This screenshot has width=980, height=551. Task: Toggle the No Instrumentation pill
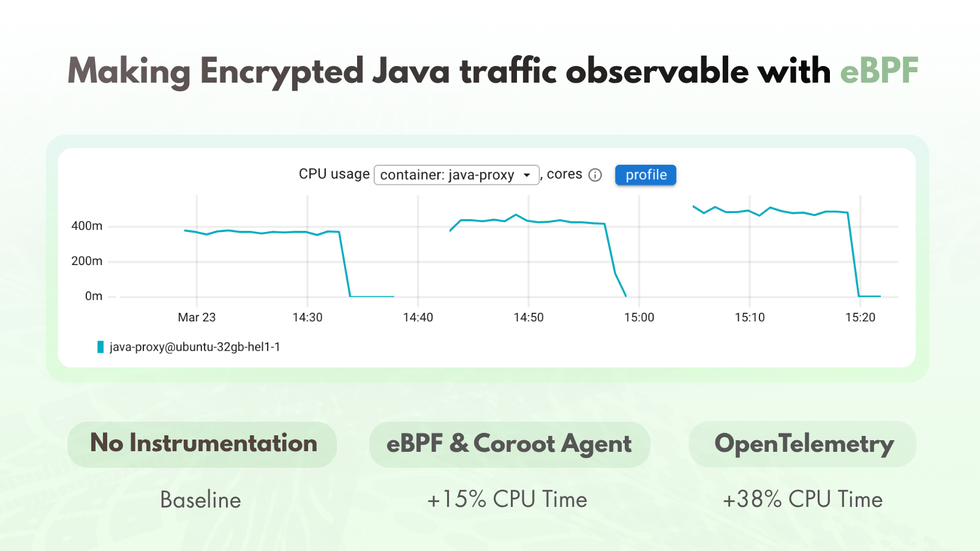pyautogui.click(x=202, y=444)
